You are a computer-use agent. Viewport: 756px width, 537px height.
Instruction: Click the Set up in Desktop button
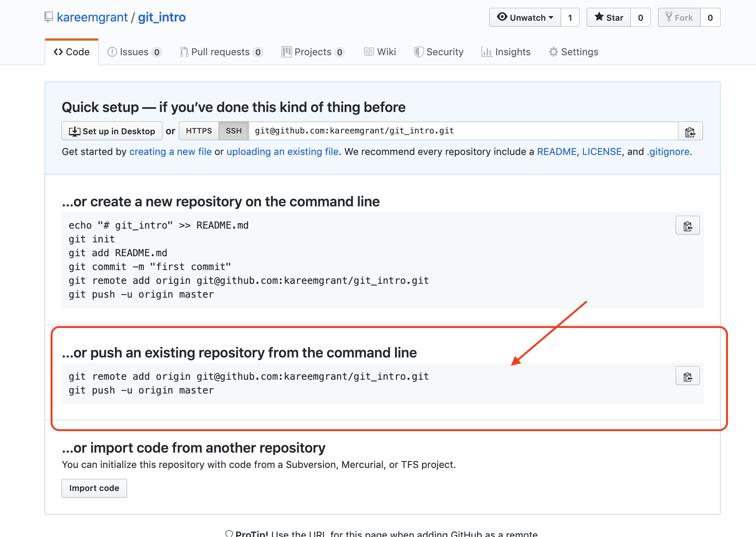[x=112, y=131]
